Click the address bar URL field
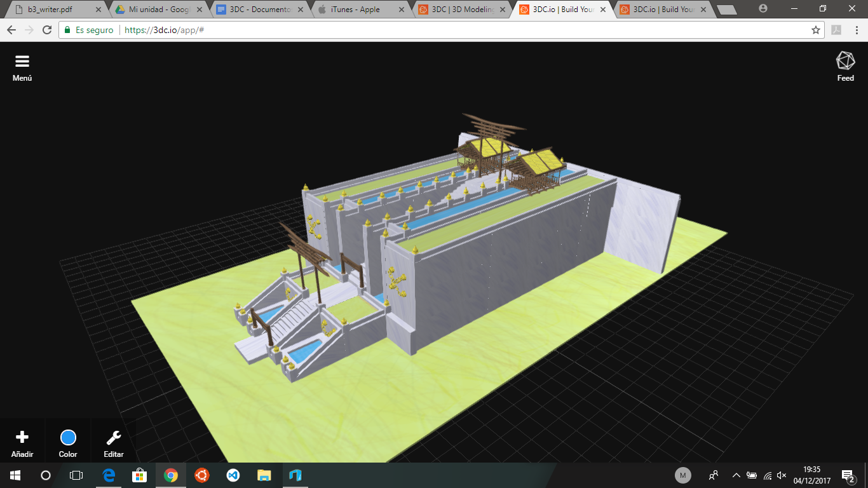This screenshot has height=488, width=868. [445, 30]
